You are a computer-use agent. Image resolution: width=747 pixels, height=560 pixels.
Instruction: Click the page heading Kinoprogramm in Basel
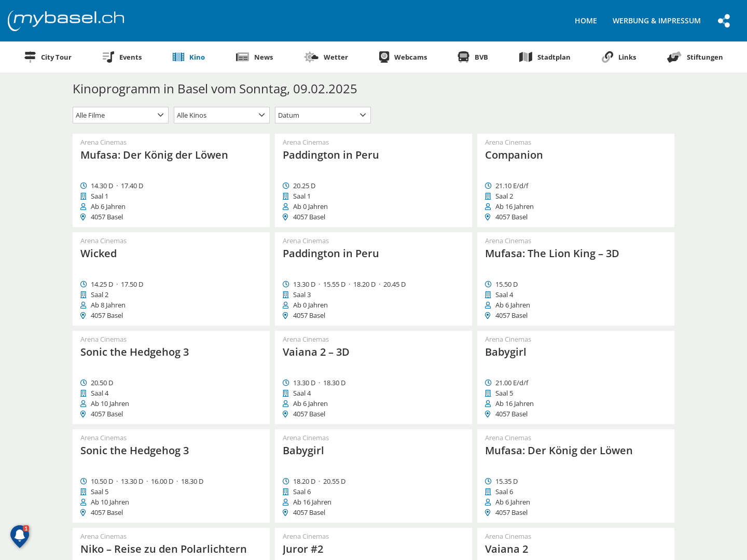tap(215, 89)
